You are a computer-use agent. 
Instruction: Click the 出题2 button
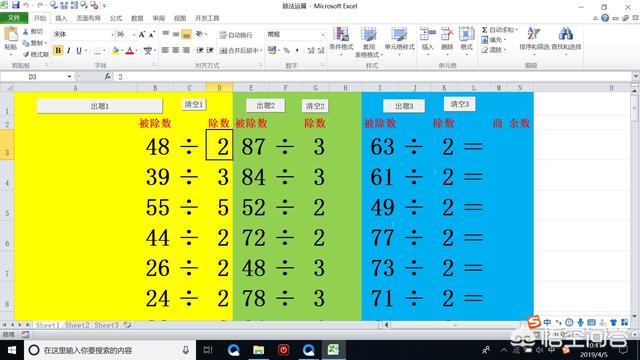coord(265,105)
